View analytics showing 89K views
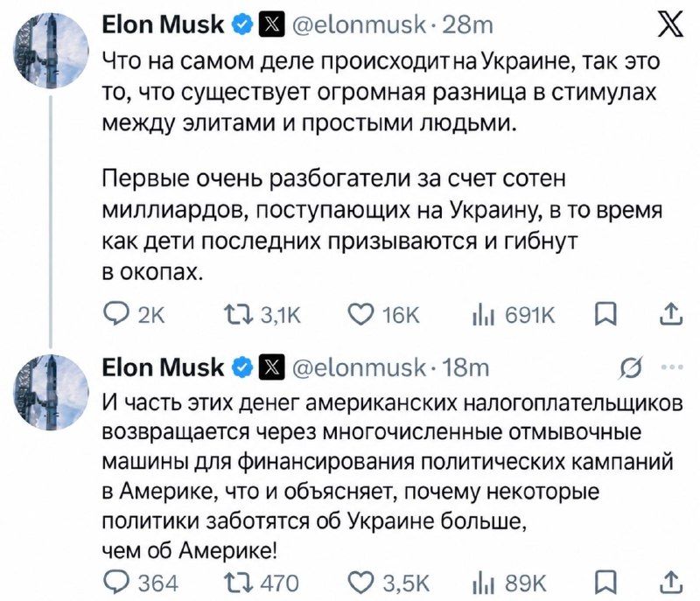Image resolution: width=700 pixels, height=601 pixels. 509,583
